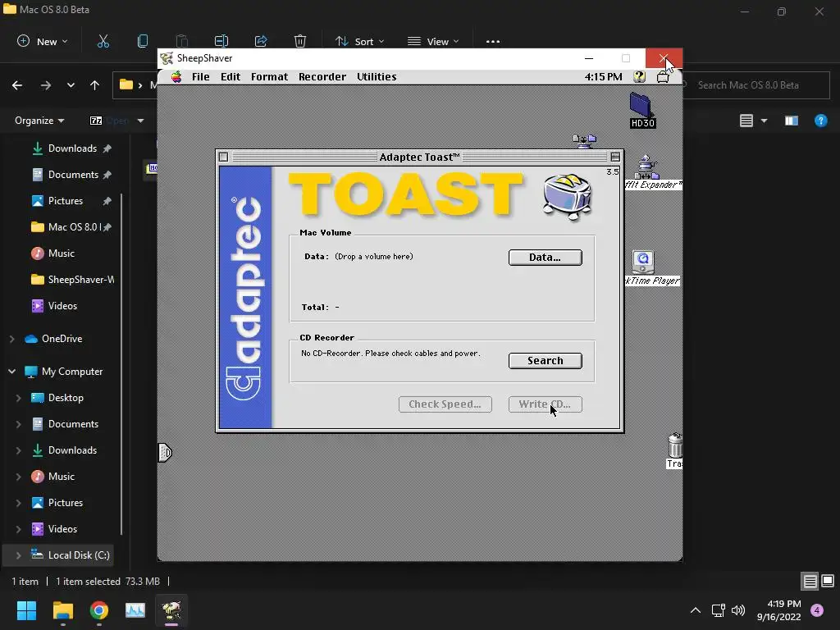Switch to details view in status bar
The height and width of the screenshot is (630, 840).
pyautogui.click(x=810, y=582)
